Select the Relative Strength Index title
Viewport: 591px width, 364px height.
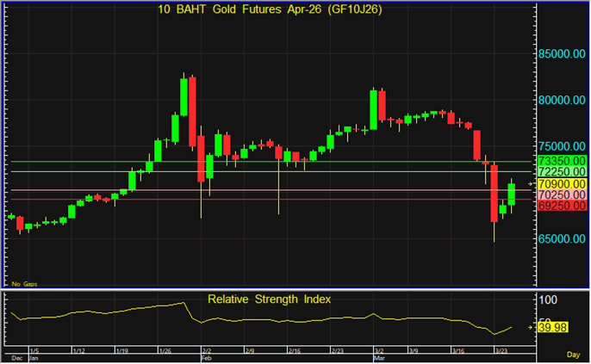269,299
